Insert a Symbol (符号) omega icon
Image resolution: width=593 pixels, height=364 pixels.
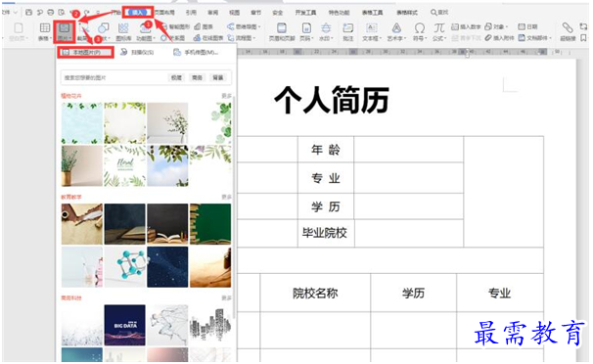(419, 28)
